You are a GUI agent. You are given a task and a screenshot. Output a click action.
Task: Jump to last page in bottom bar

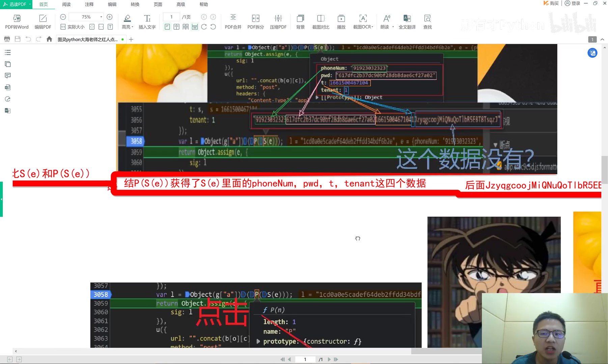(x=336, y=359)
